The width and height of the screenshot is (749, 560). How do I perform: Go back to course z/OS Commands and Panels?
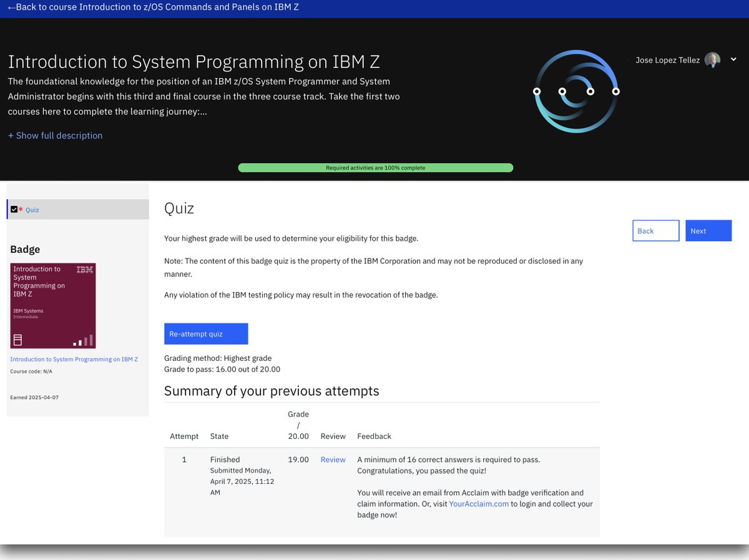153,7
